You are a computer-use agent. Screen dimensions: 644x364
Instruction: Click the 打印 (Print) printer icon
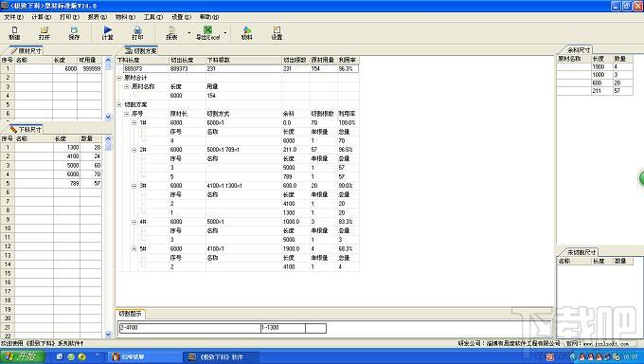pos(137,33)
